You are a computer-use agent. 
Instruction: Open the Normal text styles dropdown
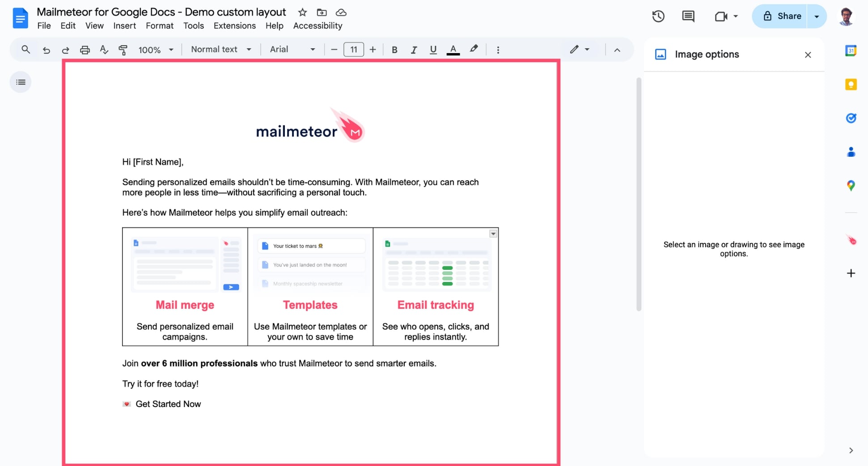pos(221,49)
